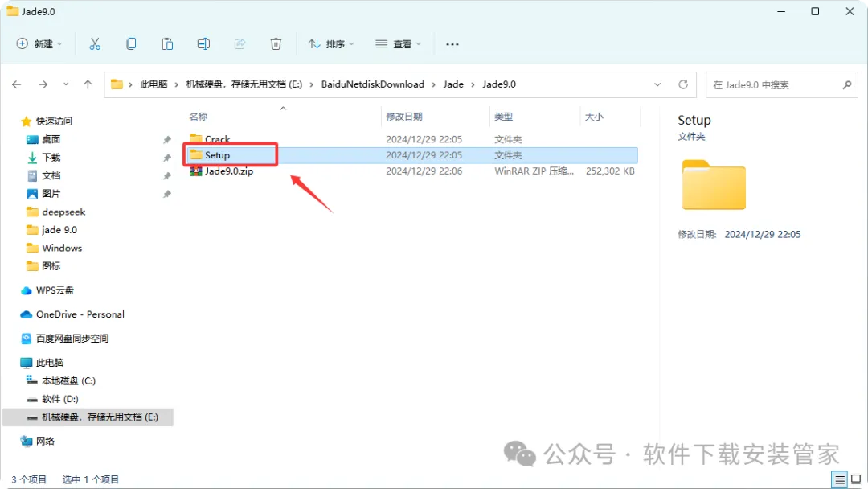Open the 查看 view dropdown

coord(398,43)
